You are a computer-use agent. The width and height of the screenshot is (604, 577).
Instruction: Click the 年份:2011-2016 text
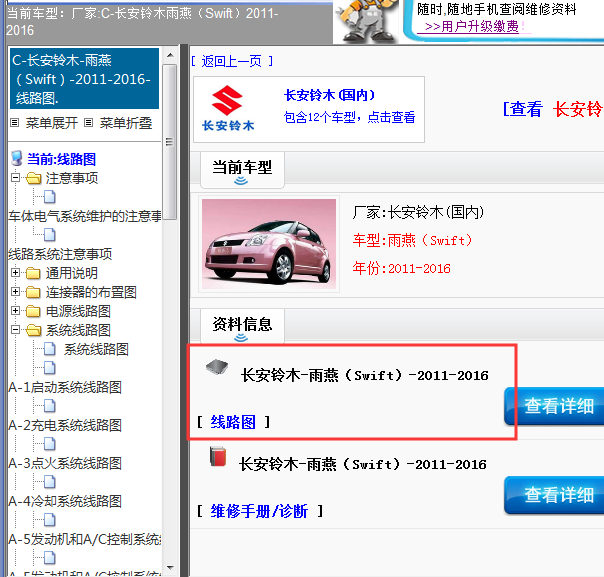point(401,268)
